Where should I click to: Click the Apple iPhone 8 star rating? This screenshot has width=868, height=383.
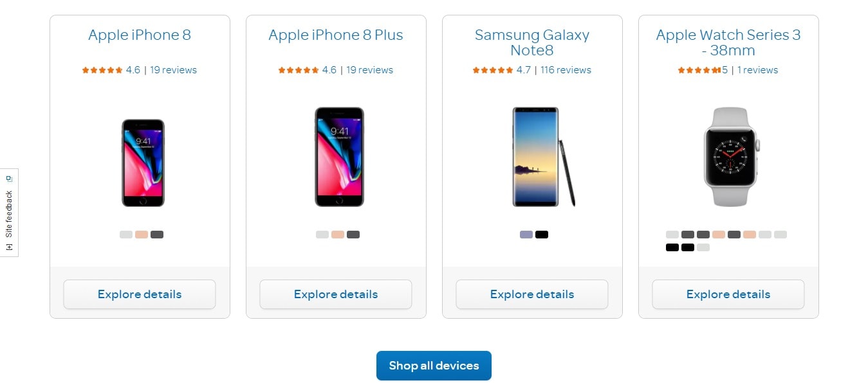coord(102,70)
